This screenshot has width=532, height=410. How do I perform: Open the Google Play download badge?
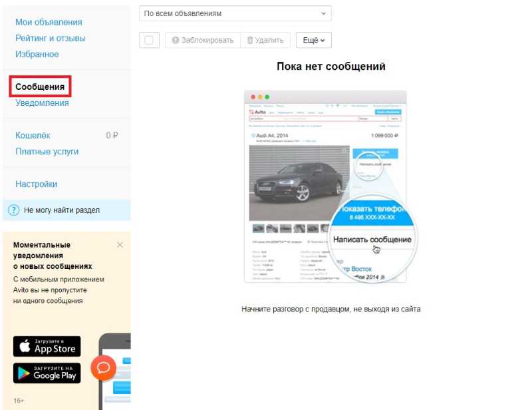coord(47,373)
